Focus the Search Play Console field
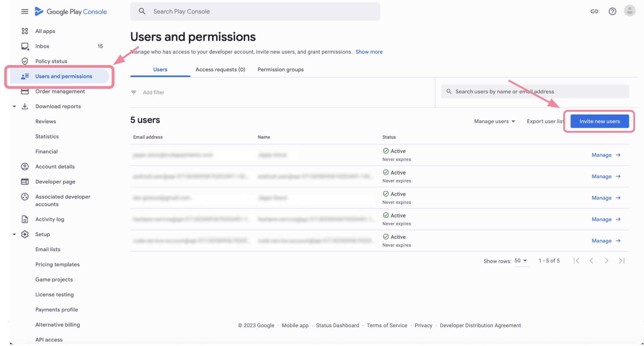Image resolution: width=644 pixels, height=346 pixels. pyautogui.click(x=255, y=11)
